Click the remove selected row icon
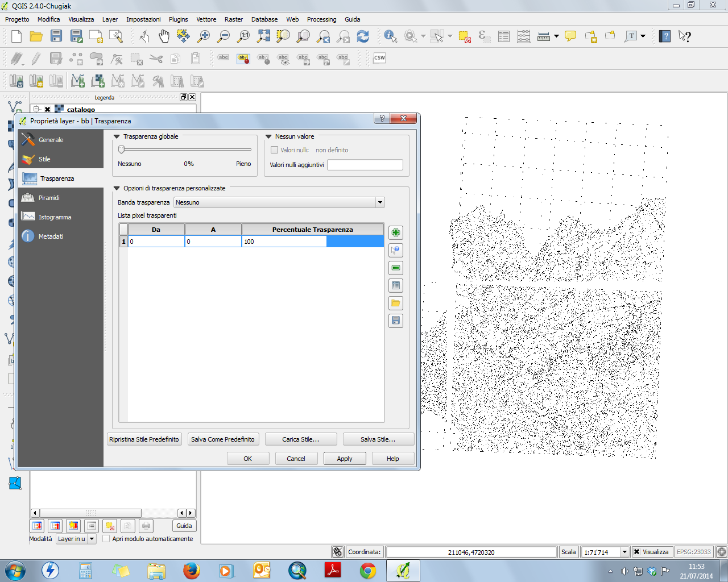The image size is (728, 582). coord(396,268)
